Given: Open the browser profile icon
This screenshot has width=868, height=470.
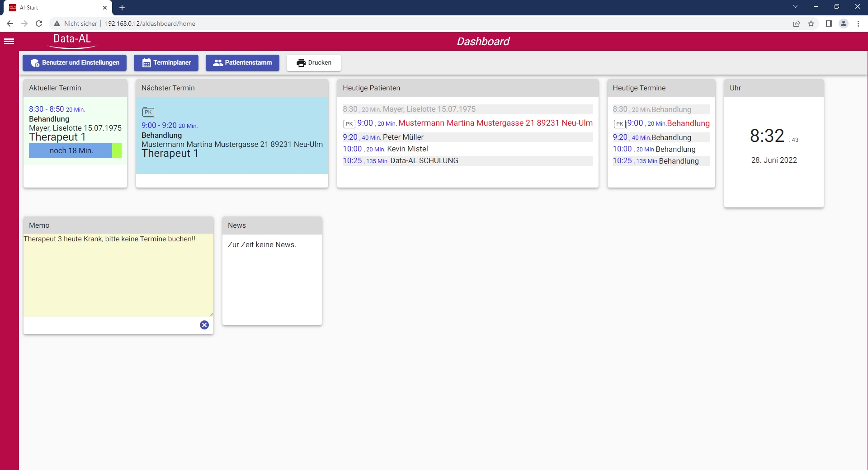Looking at the screenshot, I should point(844,23).
